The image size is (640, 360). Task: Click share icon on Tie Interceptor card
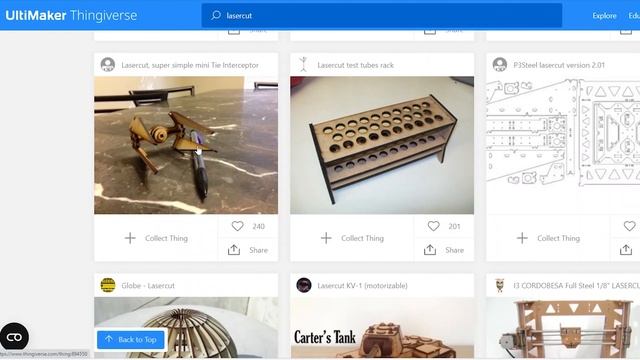(234, 250)
